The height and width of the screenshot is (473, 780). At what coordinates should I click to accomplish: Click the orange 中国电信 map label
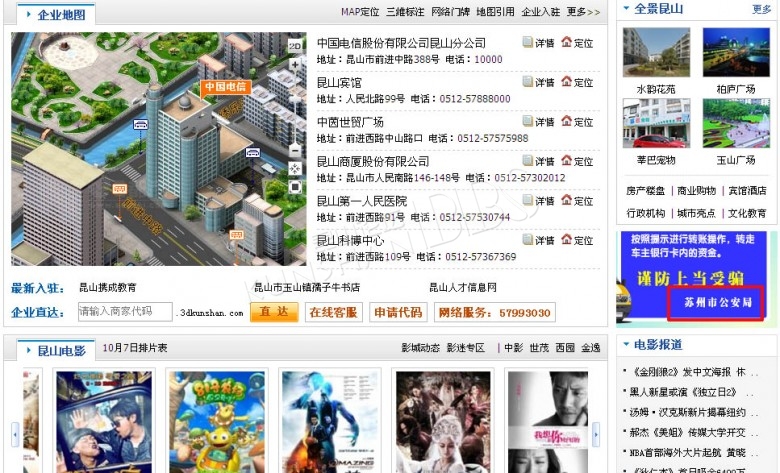225,87
